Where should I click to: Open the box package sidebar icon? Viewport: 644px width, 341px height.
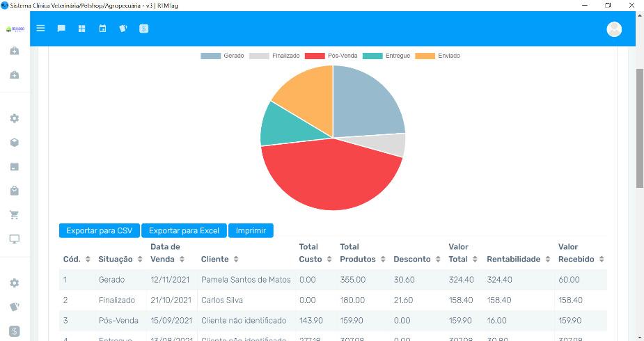[14, 143]
